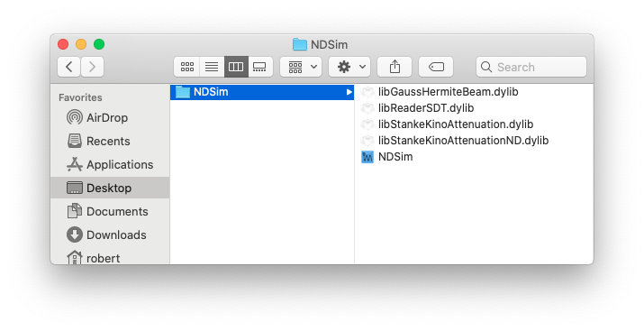Click the Edit Tags button
This screenshot has height=331, width=644.
tap(436, 67)
